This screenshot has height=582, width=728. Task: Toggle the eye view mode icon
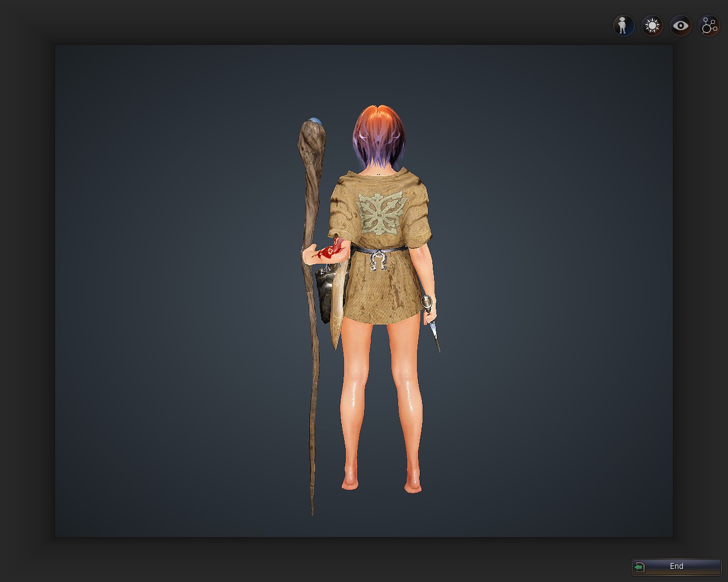coord(680,26)
